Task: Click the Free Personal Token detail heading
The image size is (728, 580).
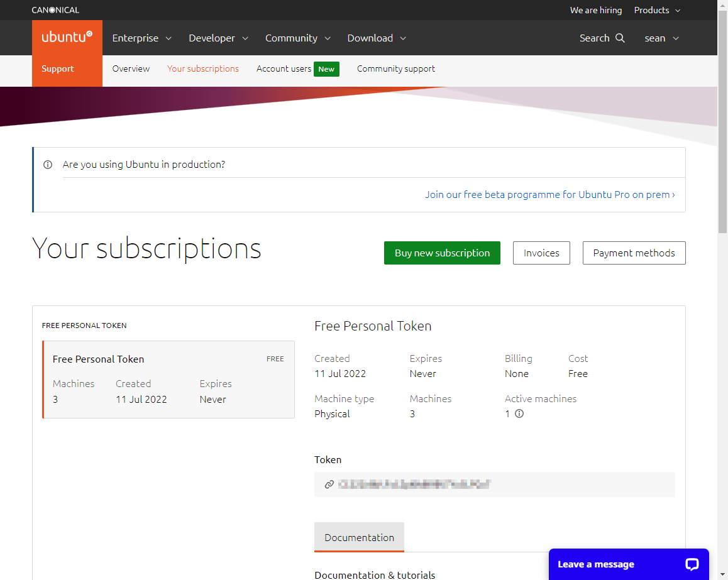Action: 373,326
